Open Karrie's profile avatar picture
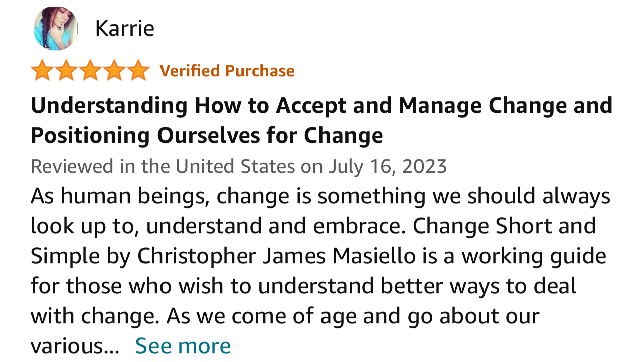The image size is (644, 362). tap(56, 28)
